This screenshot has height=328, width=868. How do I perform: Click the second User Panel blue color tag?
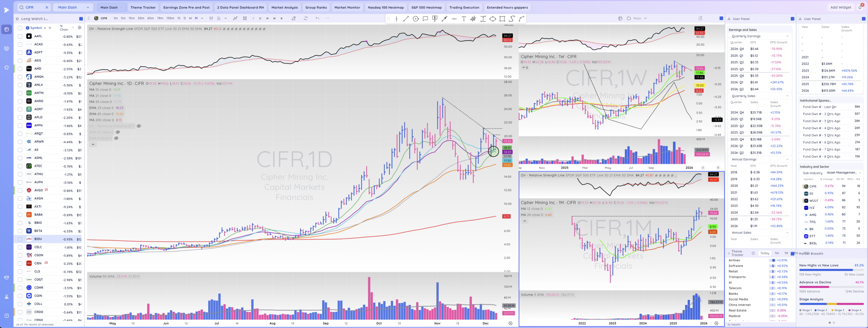click(863, 19)
